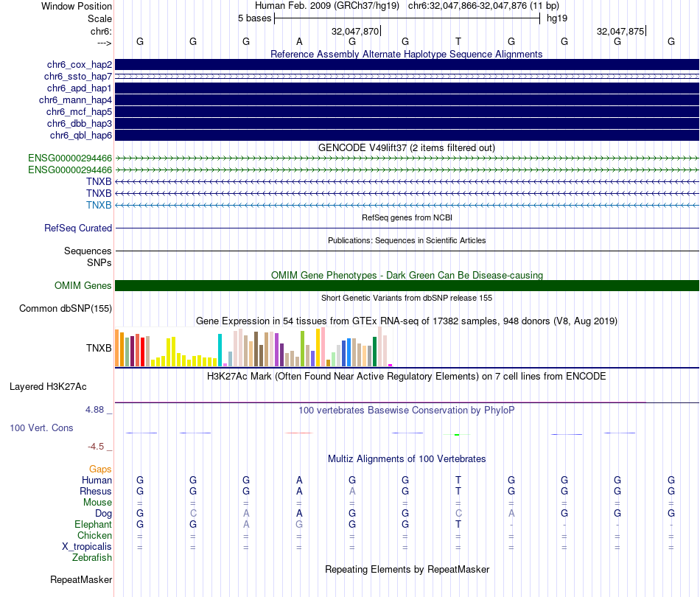
Task: Open Multiz Alignments of 100 Vertebrates title
Action: pyautogui.click(x=406, y=458)
